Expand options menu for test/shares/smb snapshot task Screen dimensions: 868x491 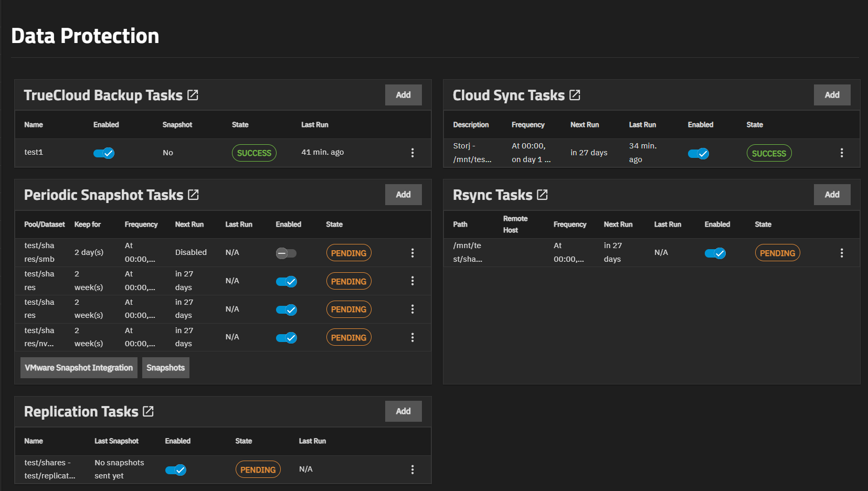point(412,253)
